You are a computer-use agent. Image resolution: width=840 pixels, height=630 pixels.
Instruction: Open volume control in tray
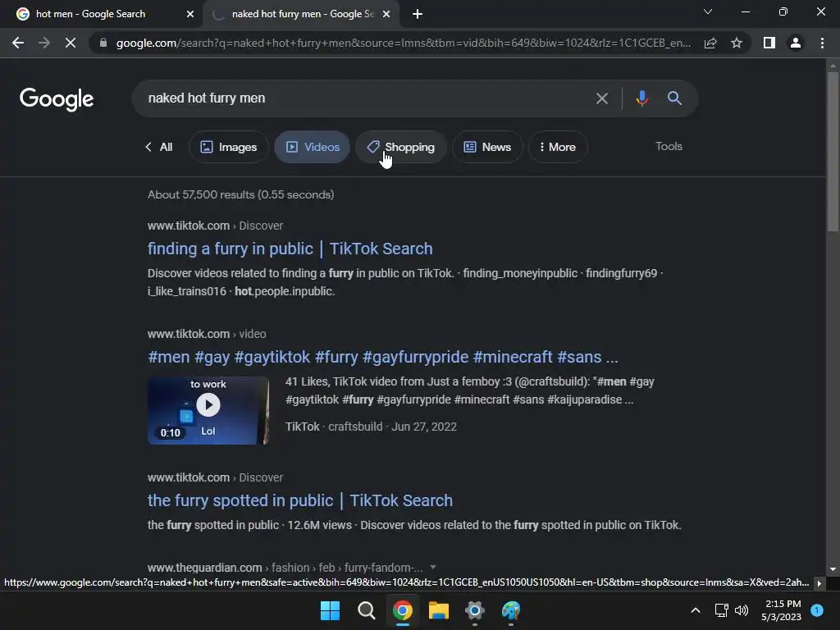tap(742, 610)
